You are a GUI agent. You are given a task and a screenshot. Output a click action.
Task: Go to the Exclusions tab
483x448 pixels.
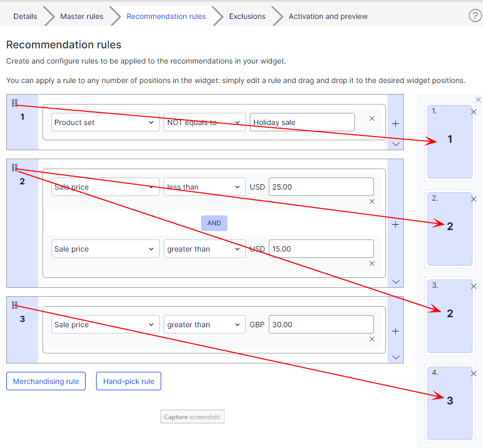tap(247, 16)
